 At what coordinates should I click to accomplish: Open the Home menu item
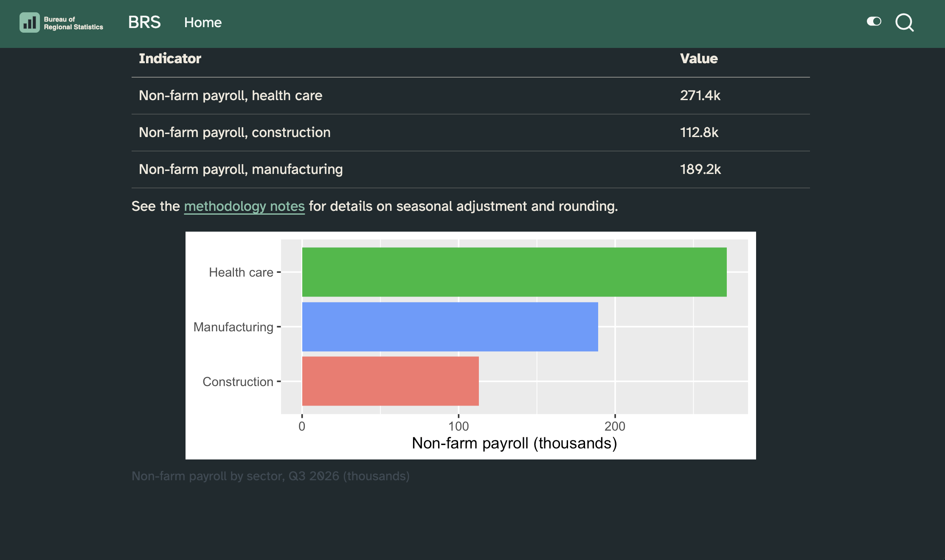tap(203, 22)
